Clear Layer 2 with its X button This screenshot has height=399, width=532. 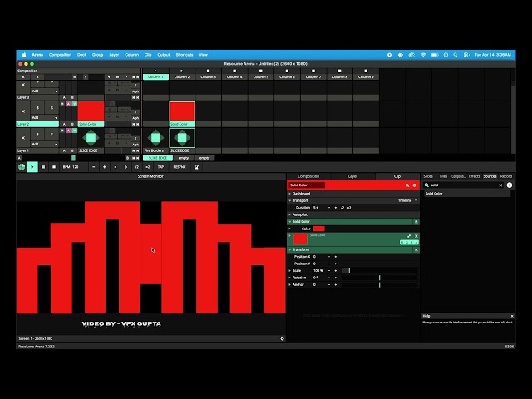[x=23, y=111]
